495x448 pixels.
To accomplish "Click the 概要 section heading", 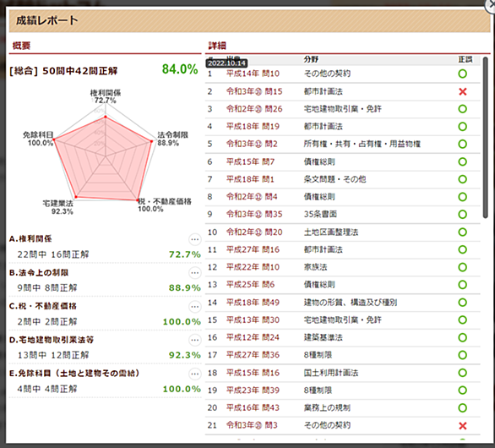I will (21, 46).
